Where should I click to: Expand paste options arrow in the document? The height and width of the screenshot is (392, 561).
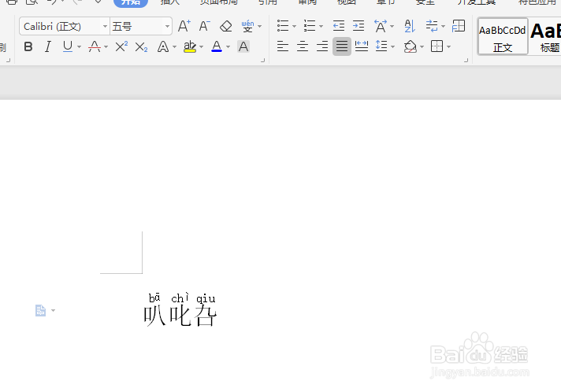tap(53, 310)
